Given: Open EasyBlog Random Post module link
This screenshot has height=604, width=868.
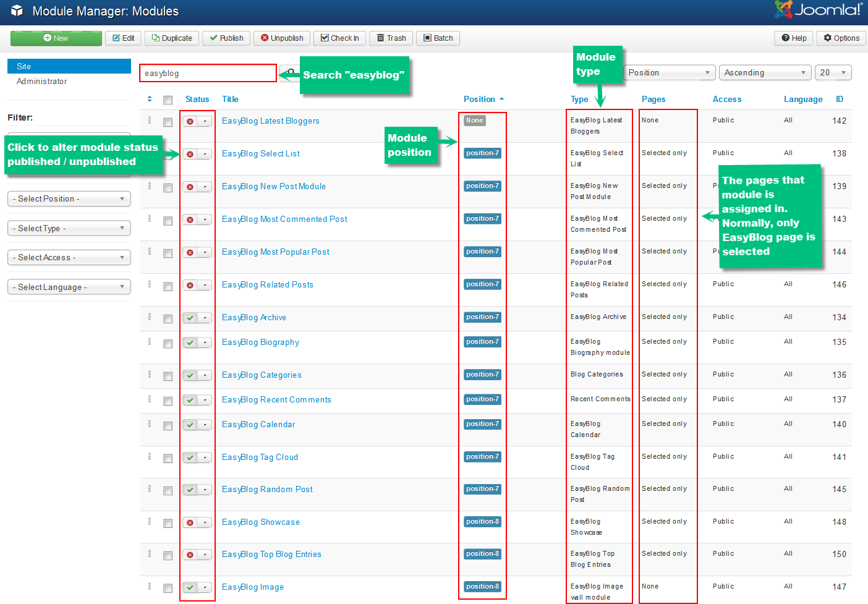Looking at the screenshot, I should (x=267, y=490).
